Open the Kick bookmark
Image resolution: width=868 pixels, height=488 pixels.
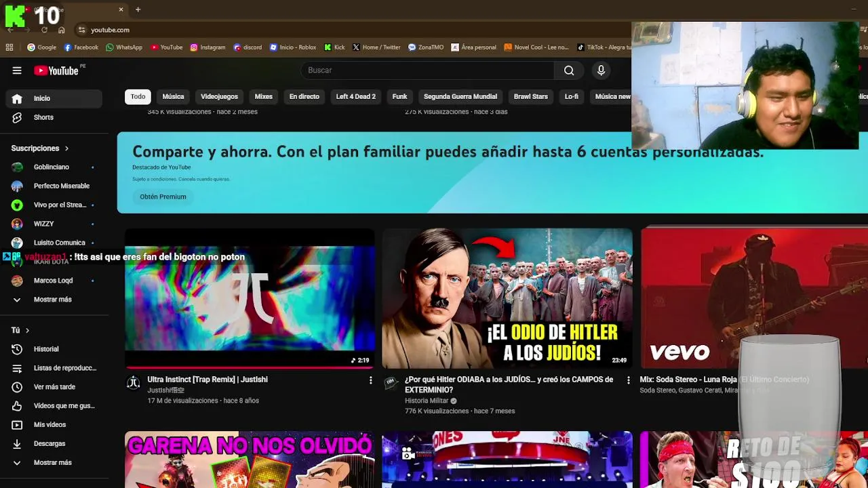(x=335, y=47)
